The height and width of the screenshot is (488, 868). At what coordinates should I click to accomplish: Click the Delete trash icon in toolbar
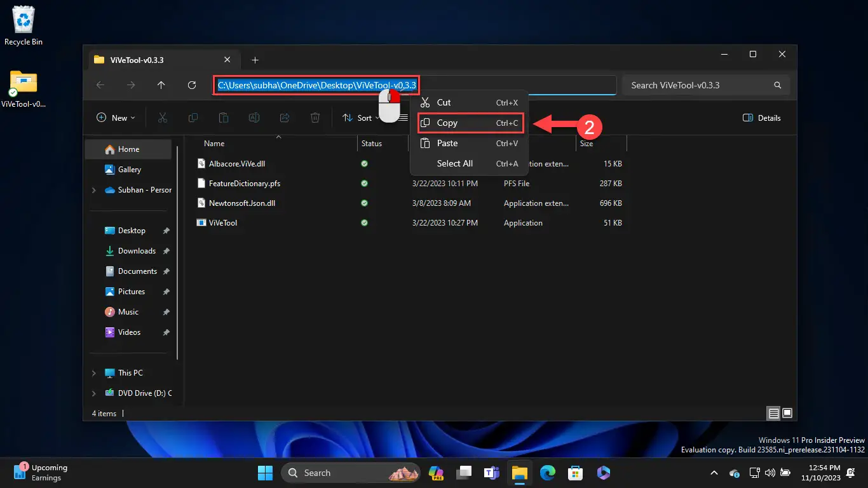pos(315,118)
